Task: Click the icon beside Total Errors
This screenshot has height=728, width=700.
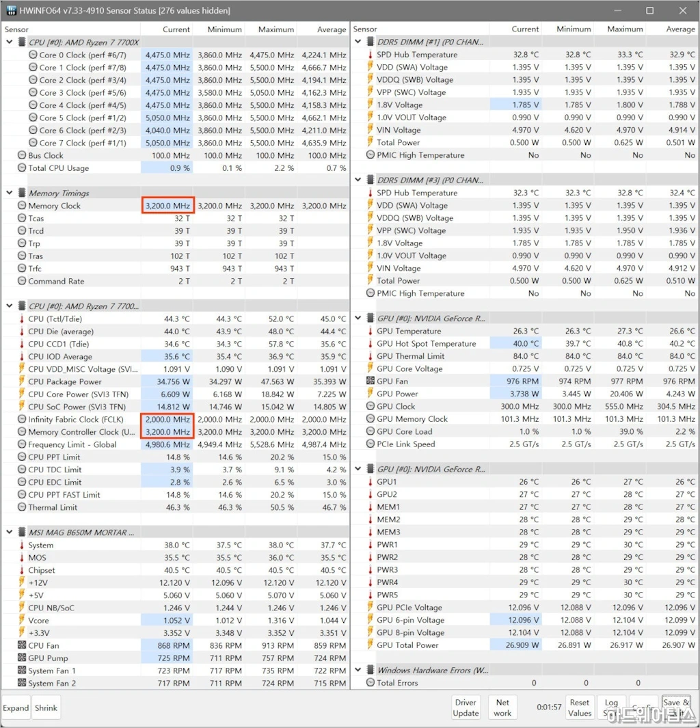Action: coord(371,682)
